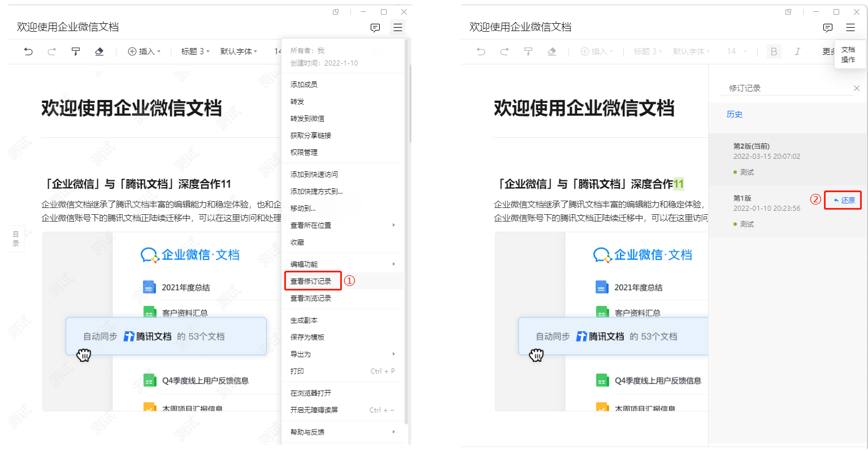
Task: Select 开启无障碍读屏 menu item
Action: point(342,410)
